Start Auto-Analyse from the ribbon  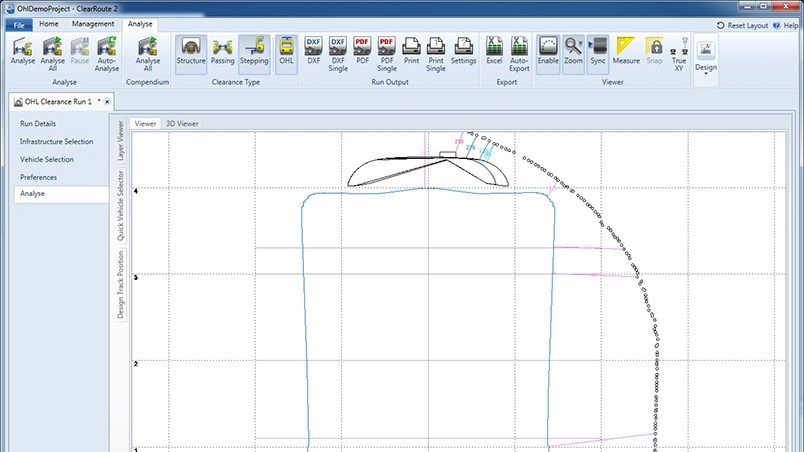point(107,54)
